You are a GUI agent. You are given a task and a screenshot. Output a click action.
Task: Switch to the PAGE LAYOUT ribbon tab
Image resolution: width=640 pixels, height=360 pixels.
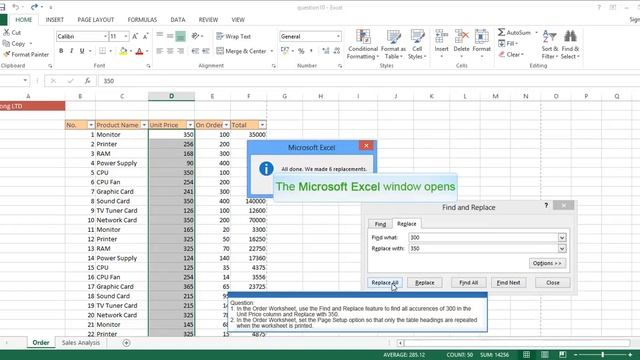point(96,20)
